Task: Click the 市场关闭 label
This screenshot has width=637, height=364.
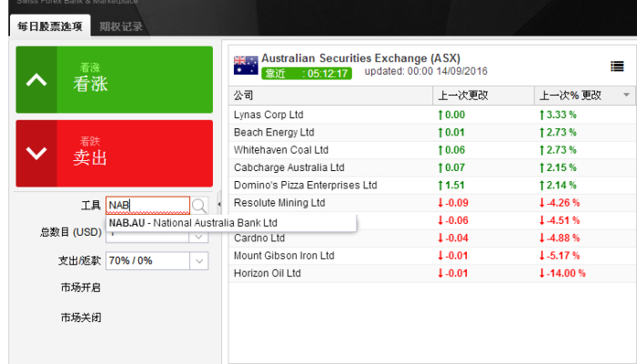Action: [80, 318]
